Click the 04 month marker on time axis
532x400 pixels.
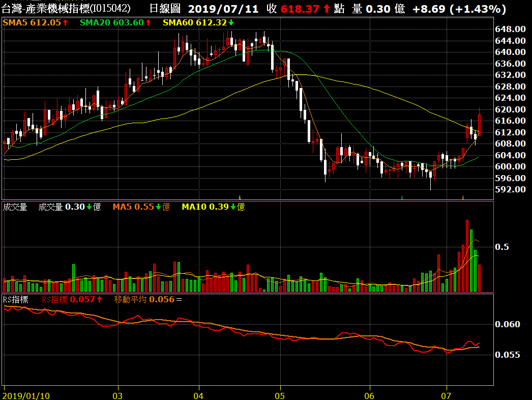(198, 396)
